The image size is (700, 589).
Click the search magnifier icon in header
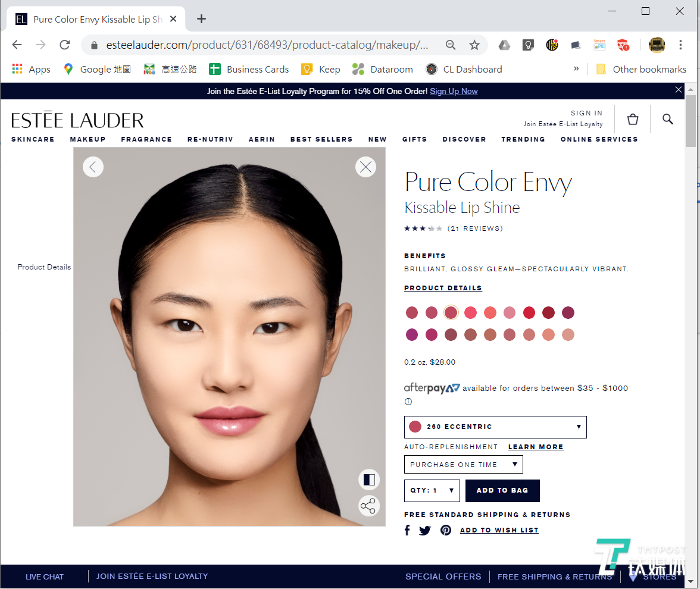point(667,119)
